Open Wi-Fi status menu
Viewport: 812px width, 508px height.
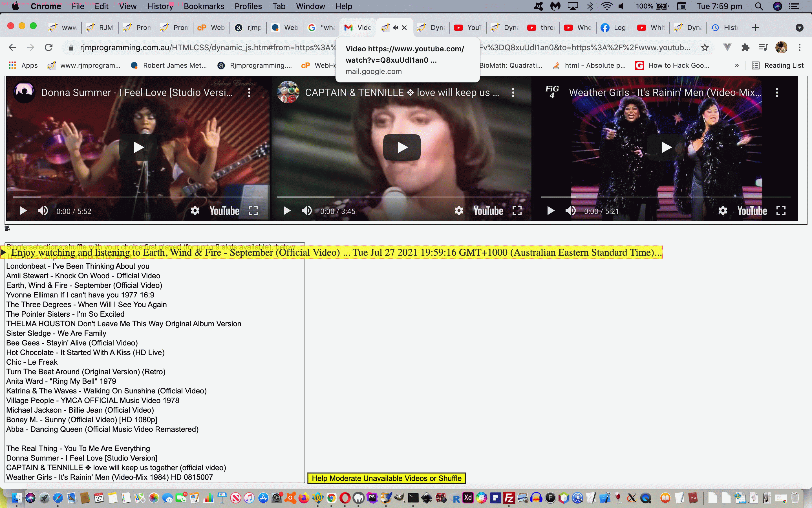[607, 6]
